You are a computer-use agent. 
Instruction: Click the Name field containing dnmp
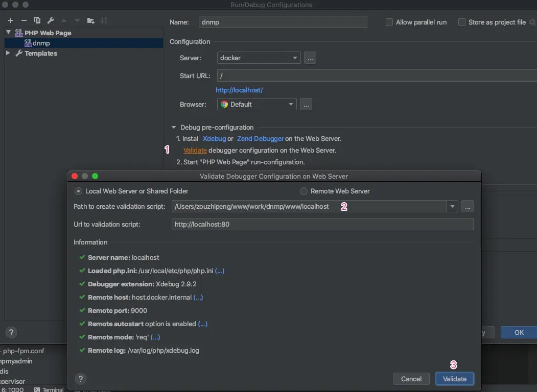283,22
